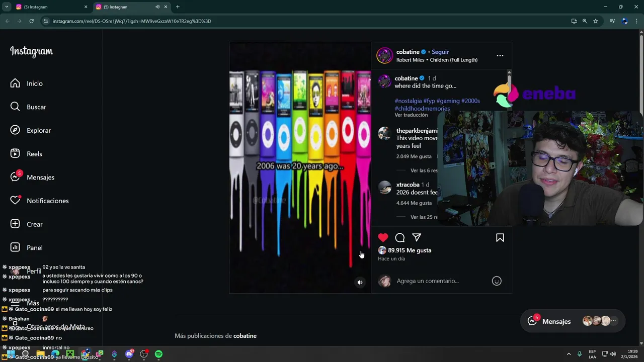
Task: Click cobatine link in Más publicaciones
Action: tap(245, 336)
